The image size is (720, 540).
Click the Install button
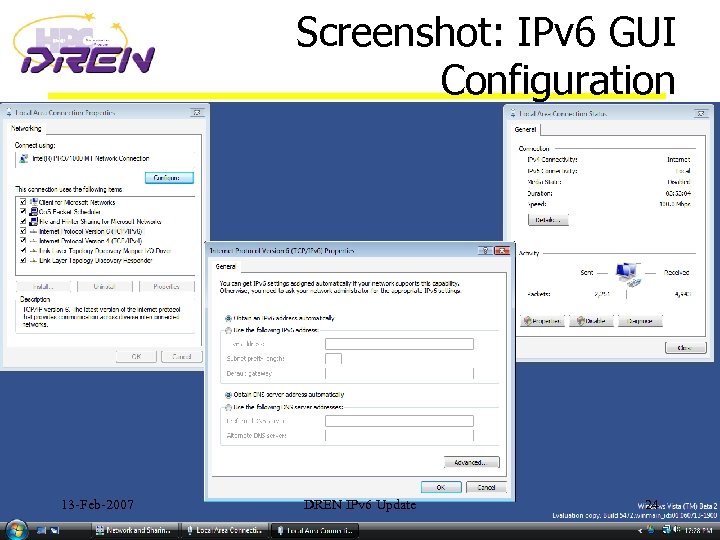pos(43,287)
